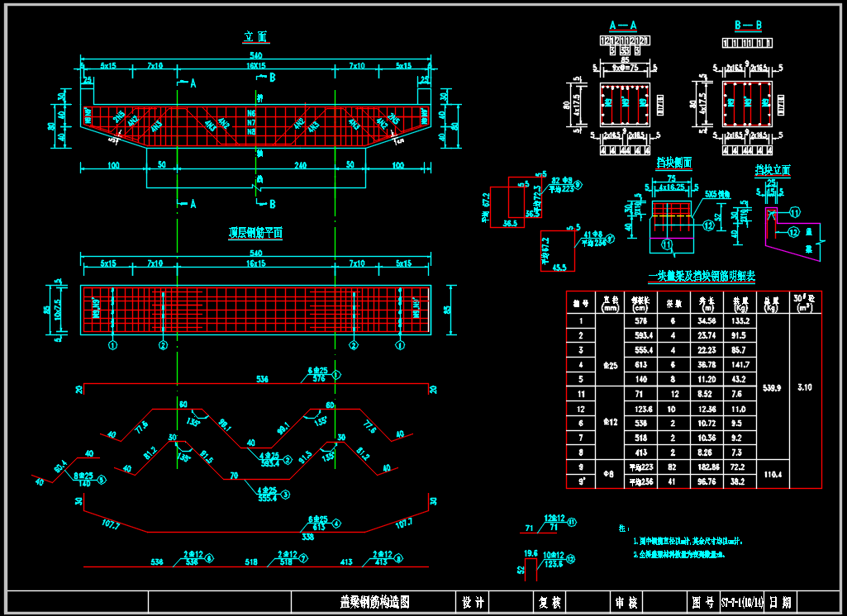Screen dimensions: 847x616
Task: Click the 顶层钢筋平面 plan view title
Action: point(255,233)
